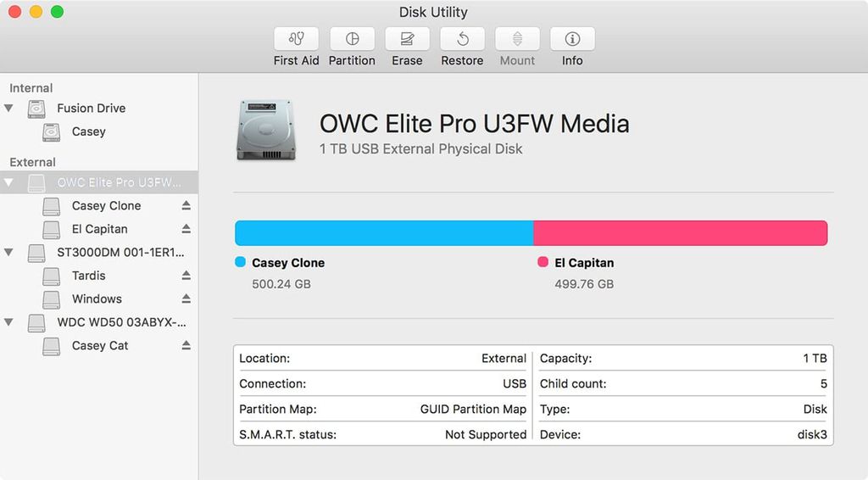Run First Aid from the toolbar
The width and height of the screenshot is (868, 480).
click(x=296, y=39)
